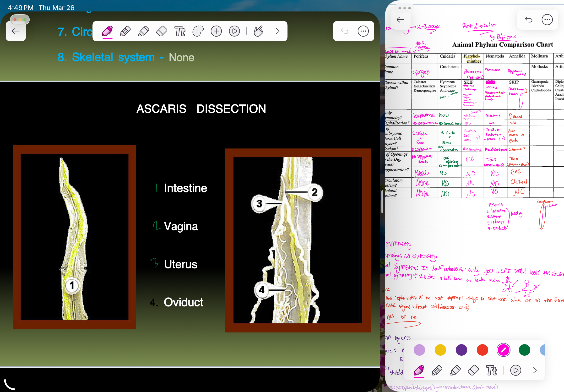Select the highlighter tool in the left toolbar
564x392 pixels.
pyautogui.click(x=143, y=31)
